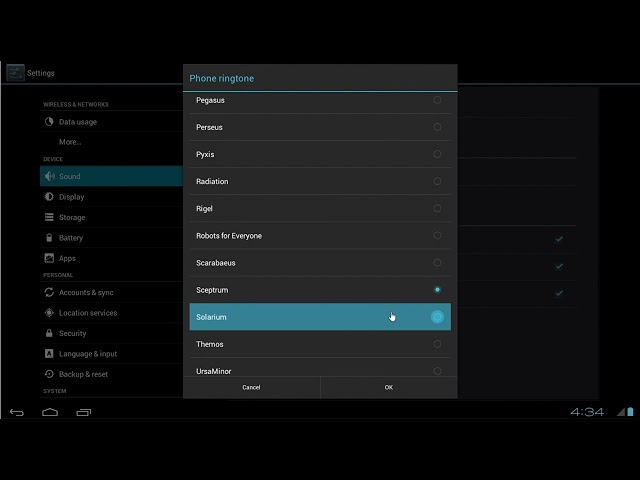Click the Settings app icon in header
This screenshot has width=640, height=480.
pos(15,73)
